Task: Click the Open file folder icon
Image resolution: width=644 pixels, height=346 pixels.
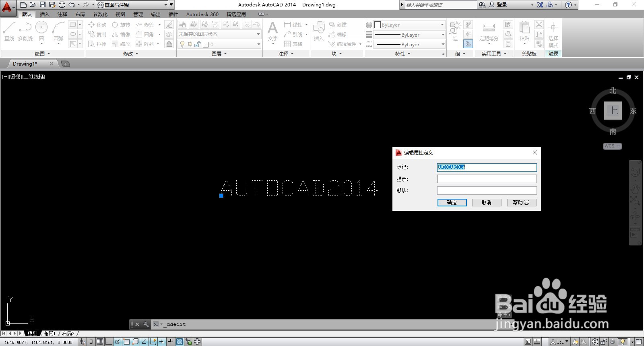Action: (33, 5)
